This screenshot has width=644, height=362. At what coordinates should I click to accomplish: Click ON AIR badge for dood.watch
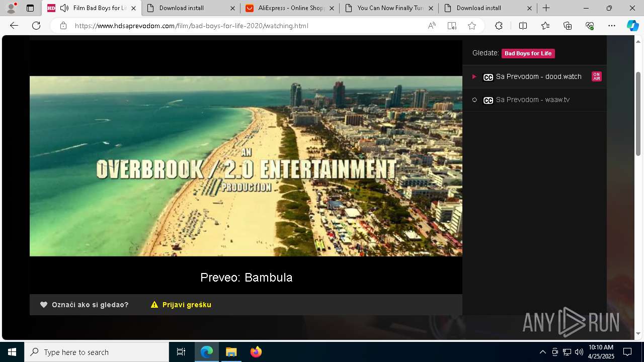click(596, 76)
